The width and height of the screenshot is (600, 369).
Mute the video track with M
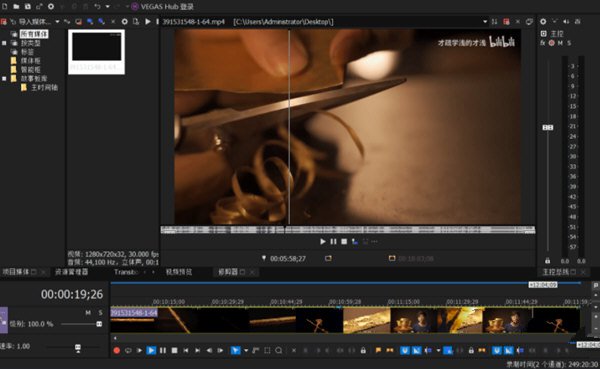pyautogui.click(x=88, y=313)
